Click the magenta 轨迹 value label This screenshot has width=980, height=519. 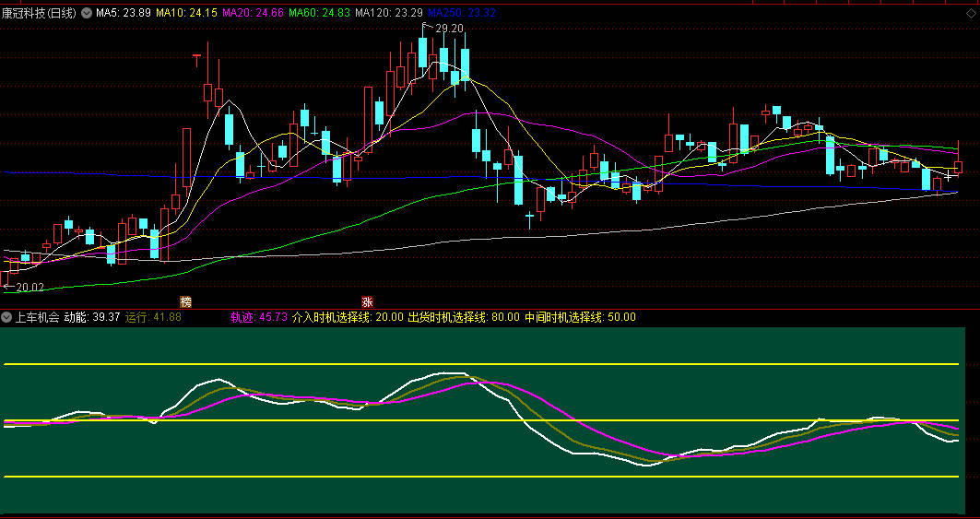[x=259, y=317]
